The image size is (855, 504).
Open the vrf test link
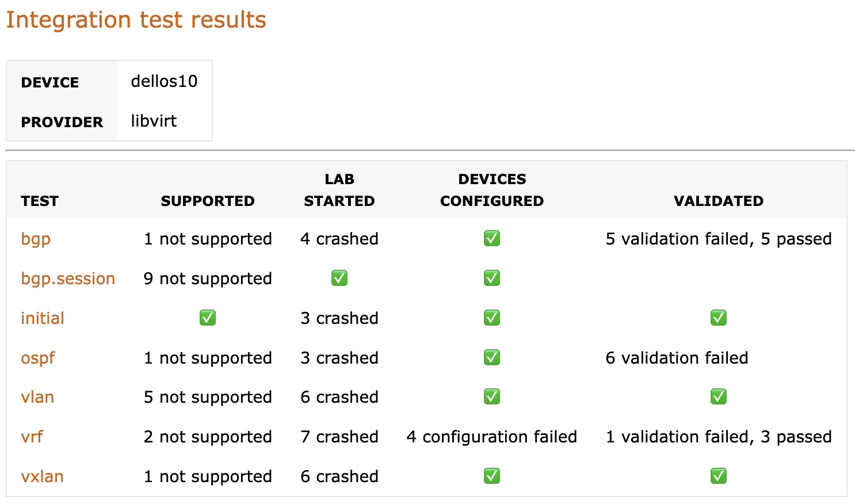(32, 437)
